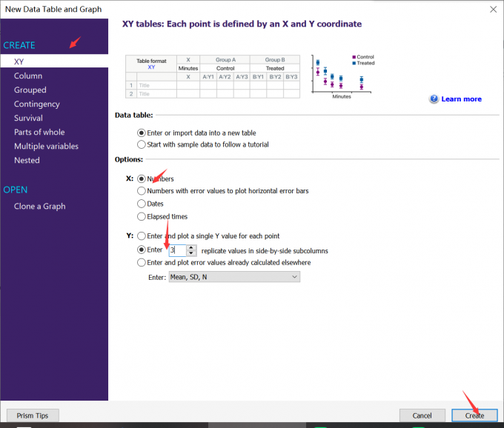504x428 pixels.
Task: Click the Minutes cell in preview table
Action: coord(188,68)
